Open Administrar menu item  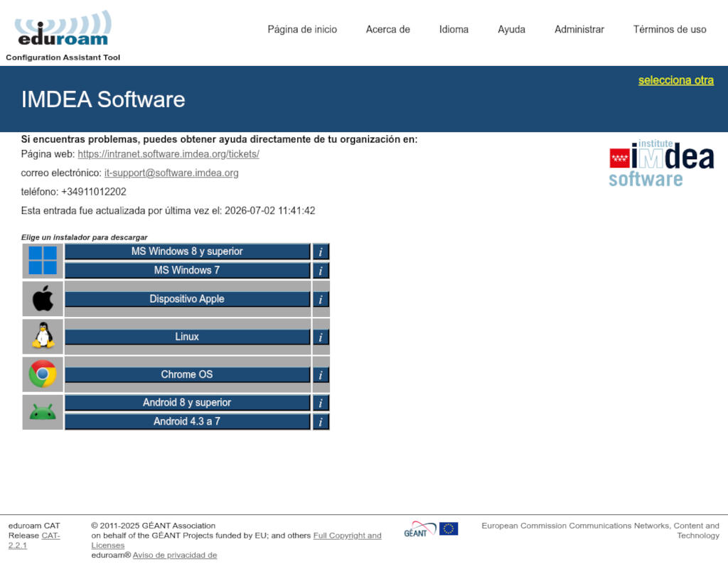pyautogui.click(x=579, y=29)
